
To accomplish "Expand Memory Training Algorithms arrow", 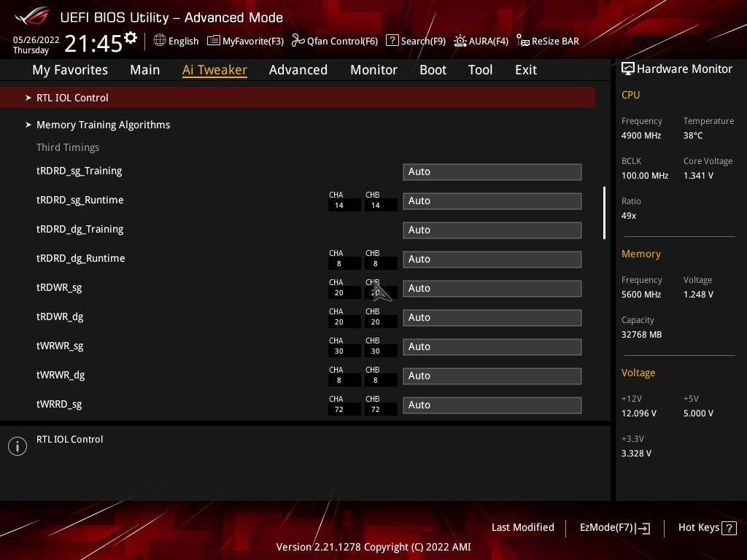I will click(x=28, y=125).
